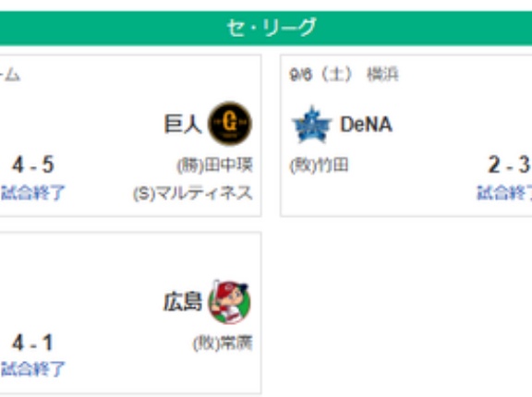This screenshot has height=397, width=532.
Task: Click the Hiroshima Carp mascot logo
Action: pyautogui.click(x=229, y=302)
